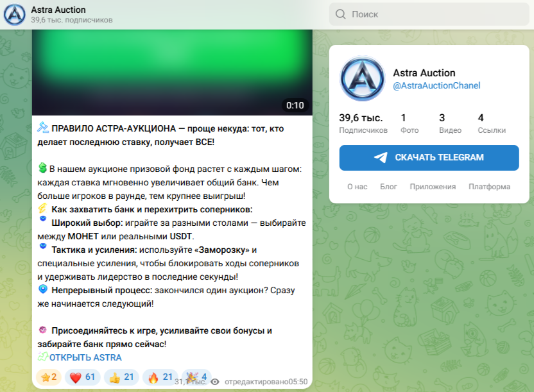Show the 4 Ссылки media tab
This screenshot has height=392, width=534.
[x=492, y=123]
